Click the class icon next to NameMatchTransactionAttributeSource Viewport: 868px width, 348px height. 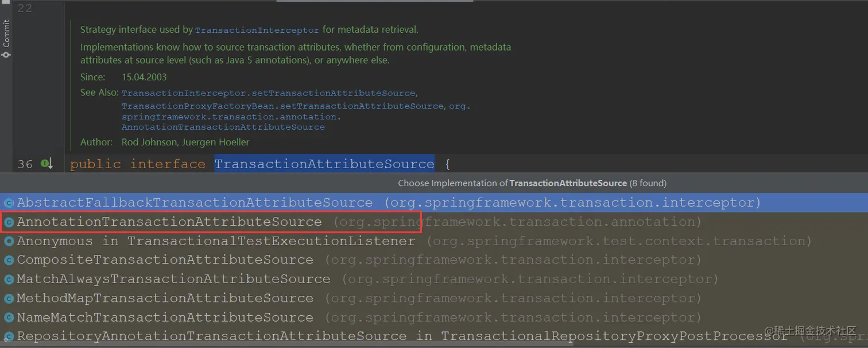tap(9, 318)
